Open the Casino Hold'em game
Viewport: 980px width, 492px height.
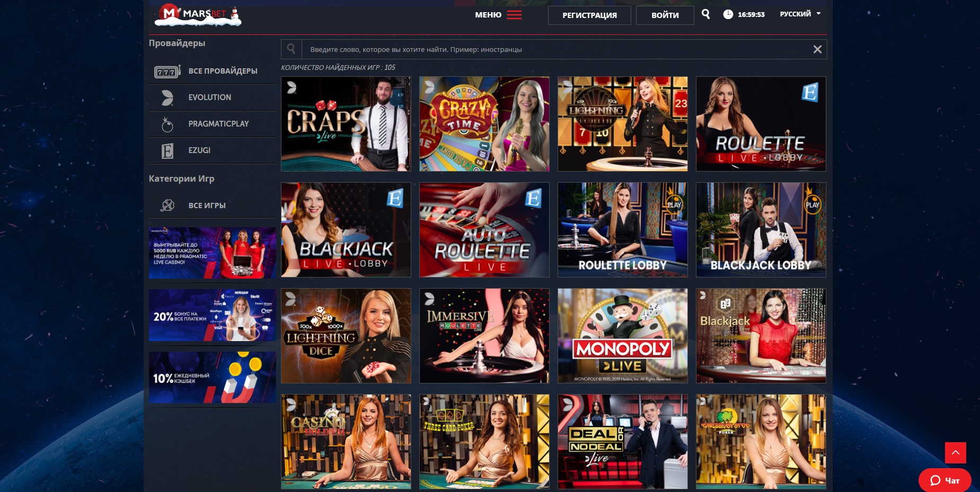tap(346, 442)
